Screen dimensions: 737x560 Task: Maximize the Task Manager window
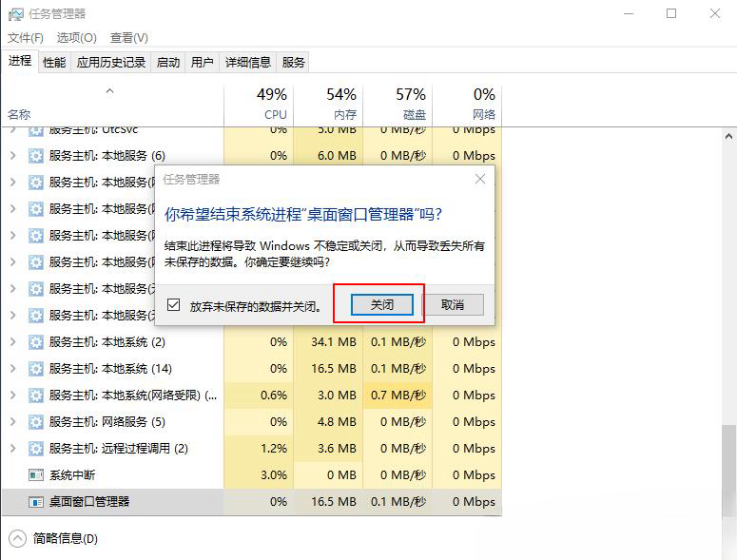coord(671,13)
